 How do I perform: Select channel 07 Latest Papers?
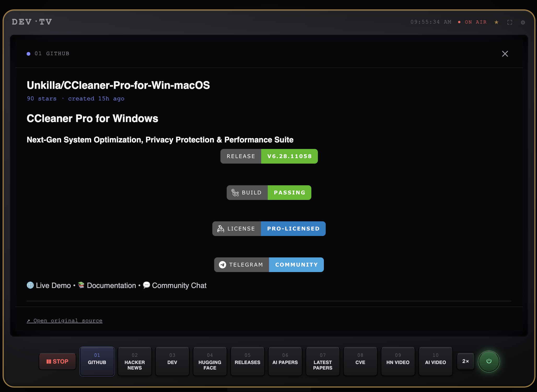[323, 361]
